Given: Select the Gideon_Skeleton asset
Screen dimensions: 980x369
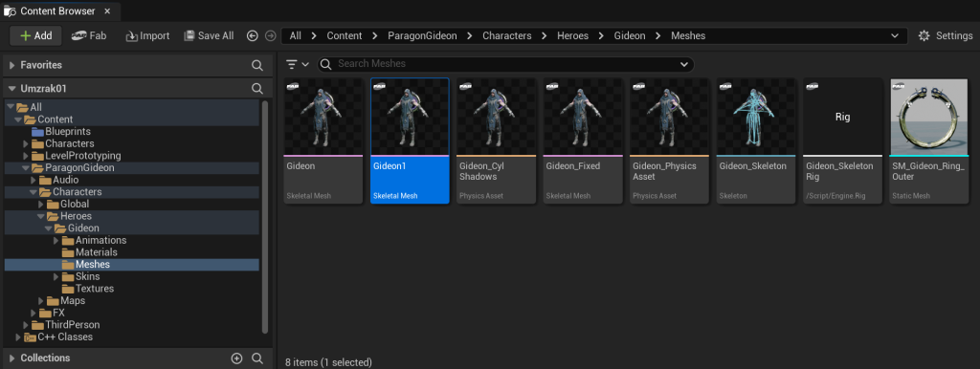Looking at the screenshot, I should coord(756,141).
